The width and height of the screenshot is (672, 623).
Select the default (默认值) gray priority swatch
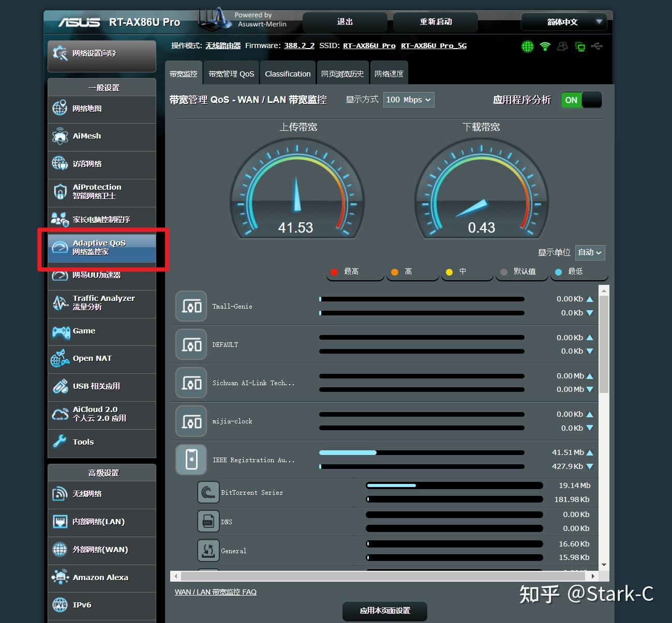click(504, 272)
